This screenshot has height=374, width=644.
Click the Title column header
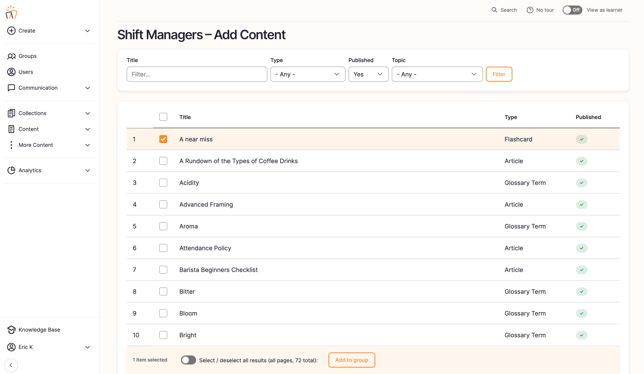tap(185, 117)
